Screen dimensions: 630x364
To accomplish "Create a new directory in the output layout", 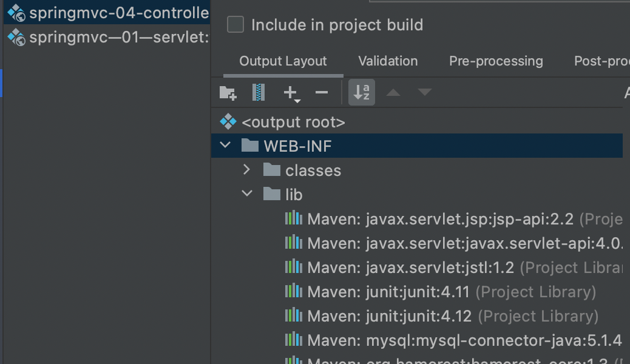I will pos(228,92).
